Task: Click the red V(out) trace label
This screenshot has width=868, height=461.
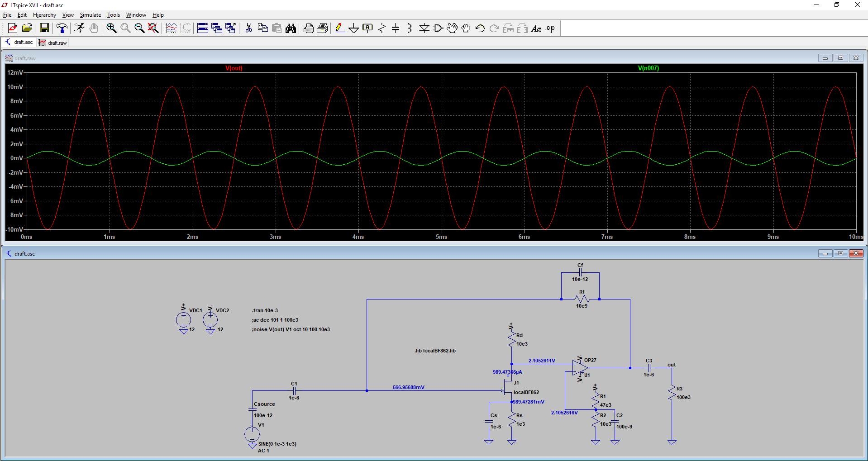Action: [x=234, y=68]
